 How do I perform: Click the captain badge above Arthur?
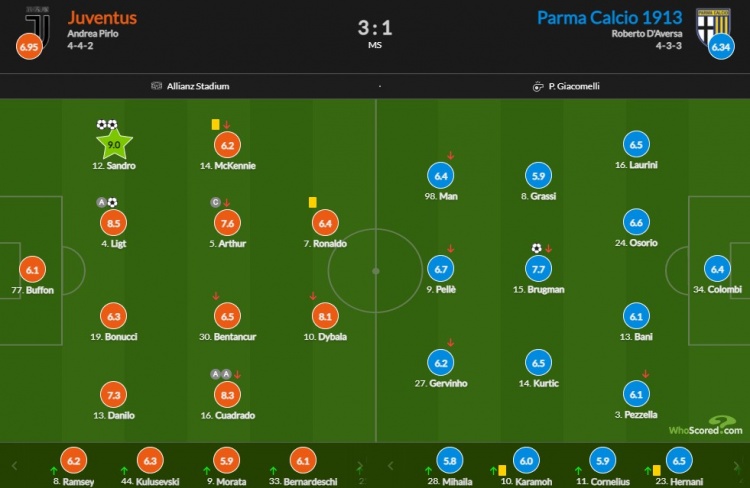pos(215,202)
